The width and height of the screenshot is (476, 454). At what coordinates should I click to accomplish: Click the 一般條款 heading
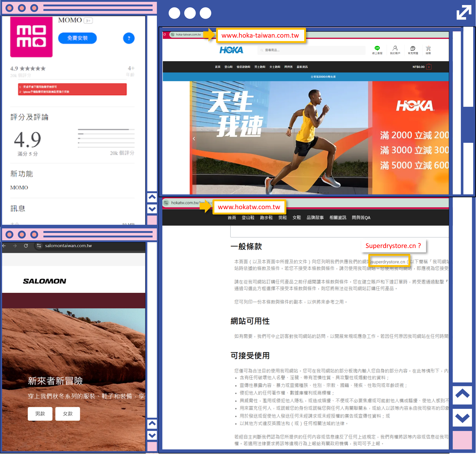coord(246,246)
